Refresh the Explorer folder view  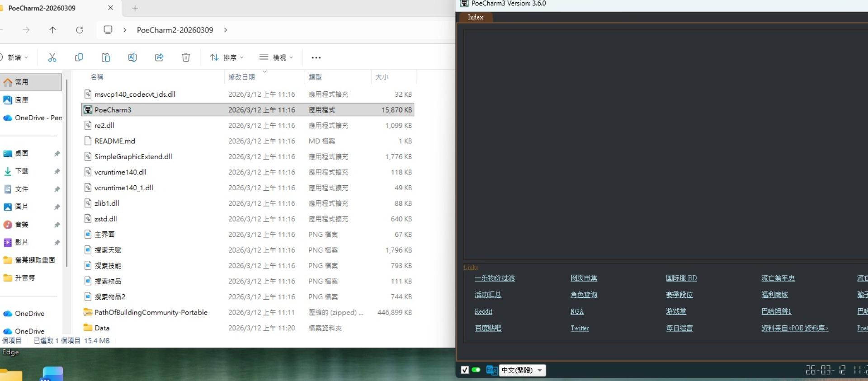80,30
